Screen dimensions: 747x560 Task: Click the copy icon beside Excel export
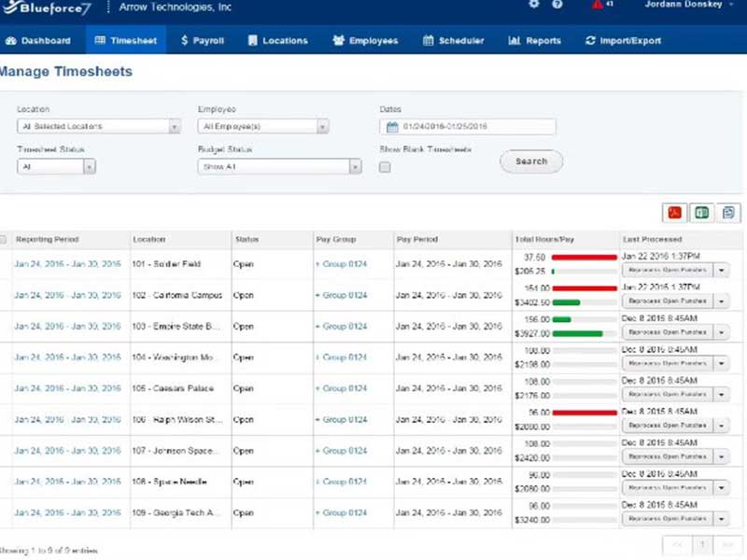[728, 213]
